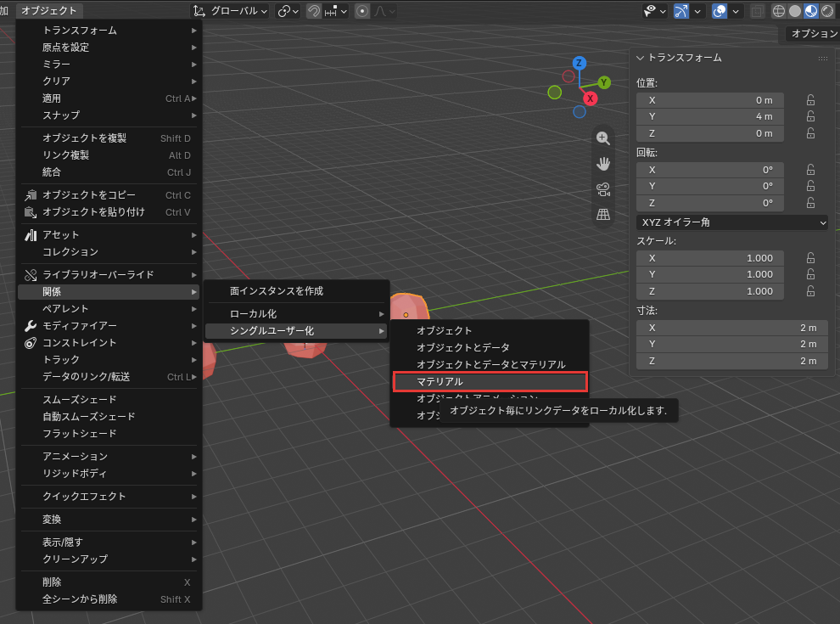
Task: Choose マテリアル in the single-user submenu
Action: (x=490, y=382)
